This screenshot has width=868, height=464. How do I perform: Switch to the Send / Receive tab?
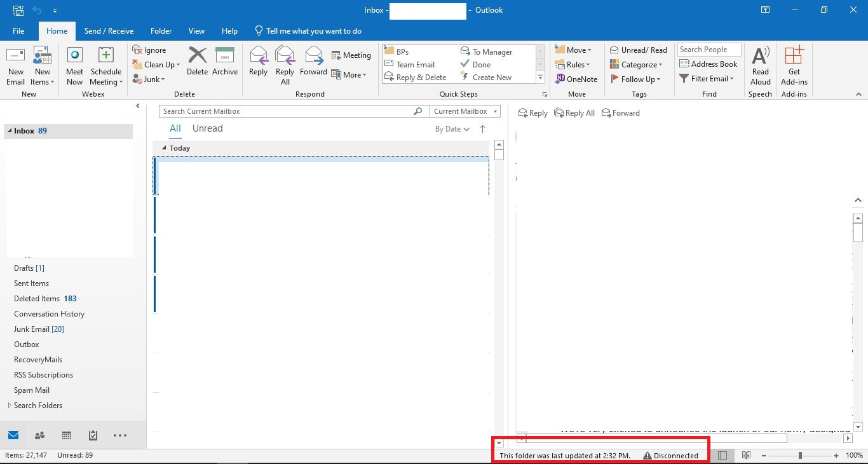(x=109, y=31)
